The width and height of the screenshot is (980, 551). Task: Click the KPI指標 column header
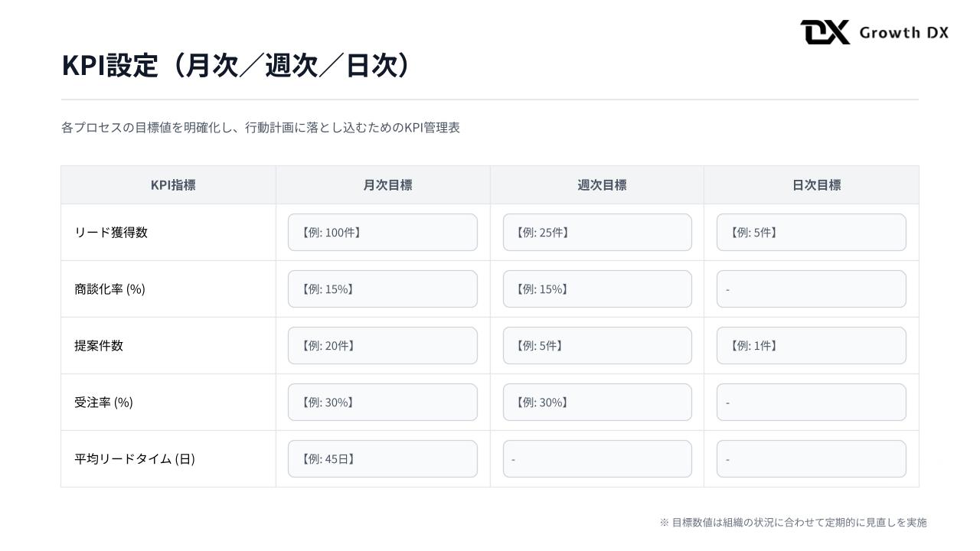[x=173, y=185]
